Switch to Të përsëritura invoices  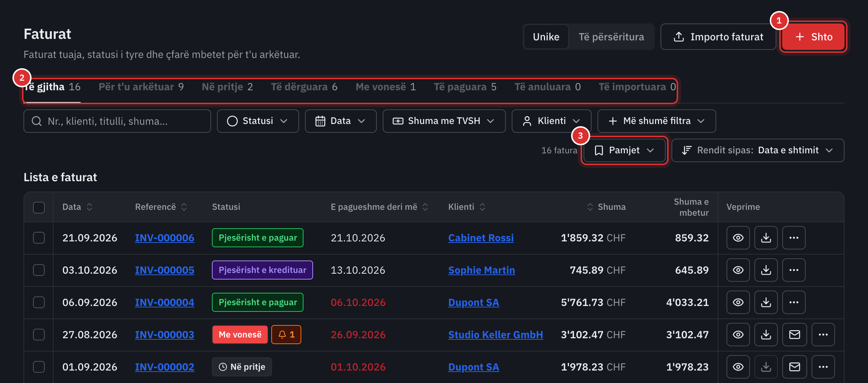point(611,37)
